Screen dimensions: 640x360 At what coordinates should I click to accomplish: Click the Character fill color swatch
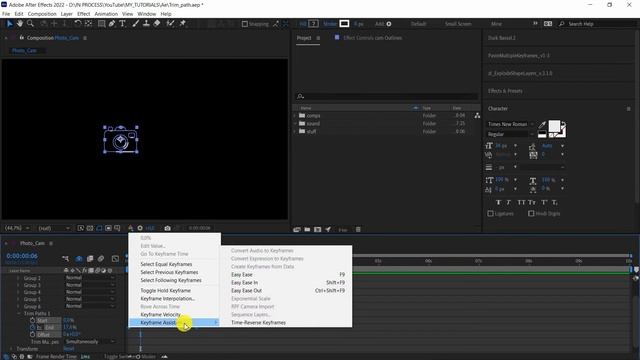pos(554,126)
